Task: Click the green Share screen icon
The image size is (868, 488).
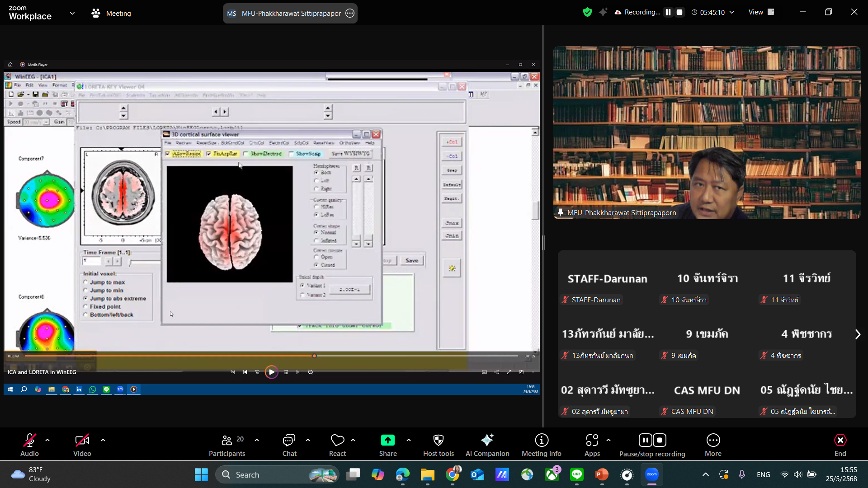Action: [387, 440]
